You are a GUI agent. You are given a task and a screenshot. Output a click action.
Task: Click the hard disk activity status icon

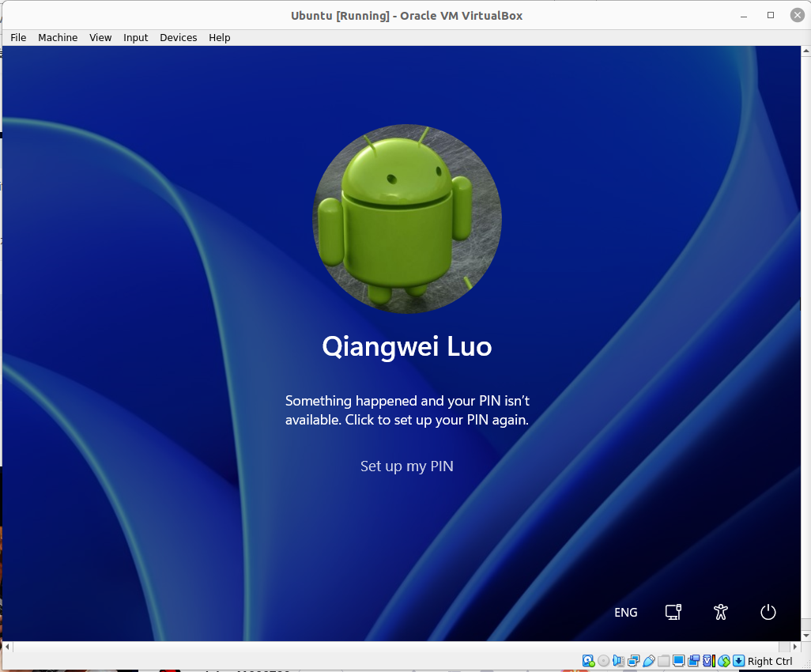589,661
